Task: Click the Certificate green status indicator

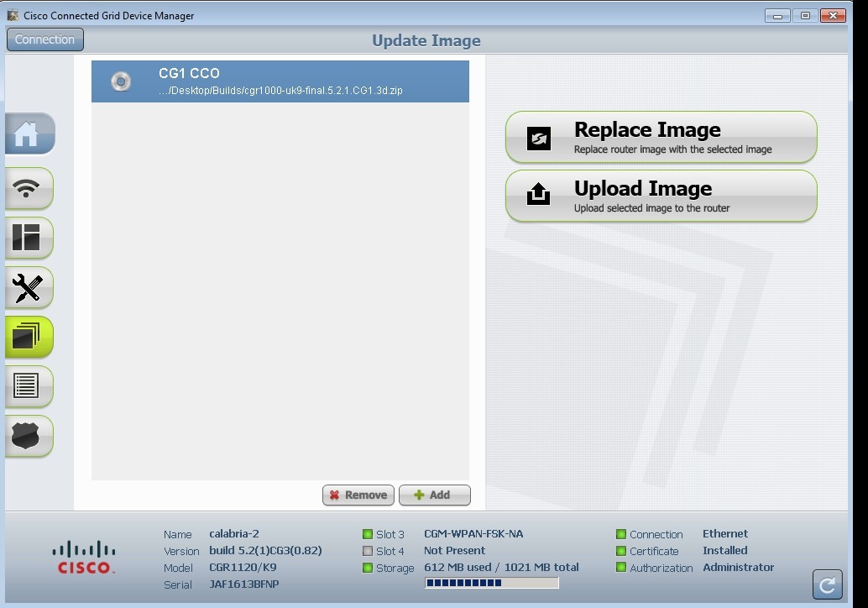Action: [621, 551]
